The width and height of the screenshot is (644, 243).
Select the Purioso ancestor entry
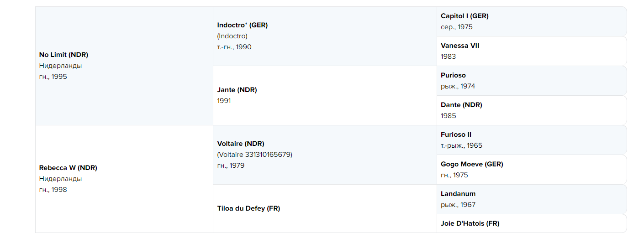(x=453, y=75)
